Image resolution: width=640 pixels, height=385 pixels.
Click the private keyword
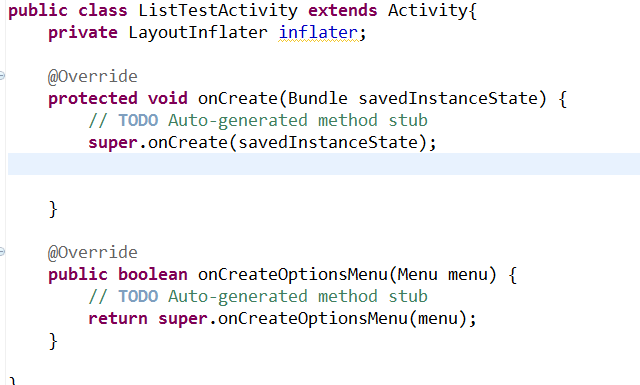click(x=83, y=33)
